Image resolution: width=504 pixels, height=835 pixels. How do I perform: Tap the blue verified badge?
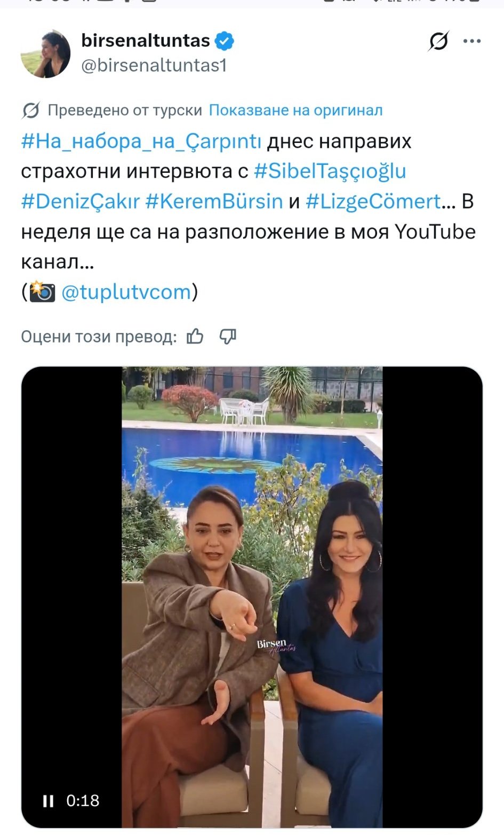(225, 41)
